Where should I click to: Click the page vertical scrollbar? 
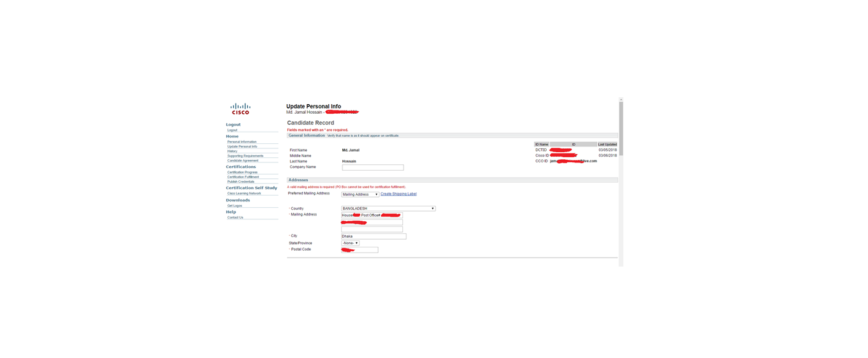pyautogui.click(x=621, y=182)
